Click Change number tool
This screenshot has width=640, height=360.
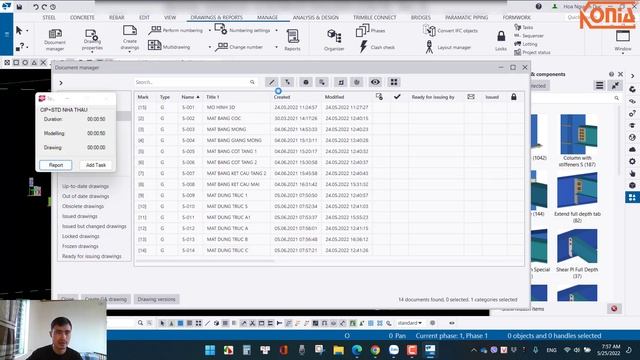(x=239, y=47)
